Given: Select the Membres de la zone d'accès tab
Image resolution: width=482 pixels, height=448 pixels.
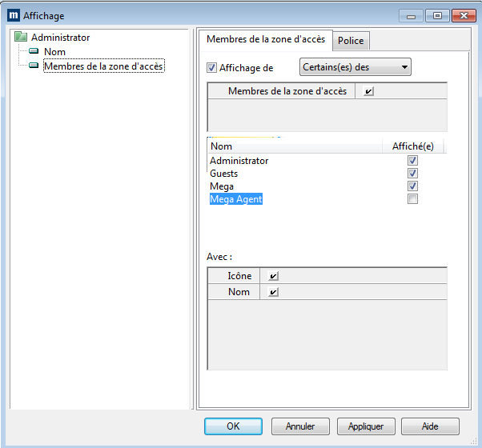Looking at the screenshot, I should point(265,40).
